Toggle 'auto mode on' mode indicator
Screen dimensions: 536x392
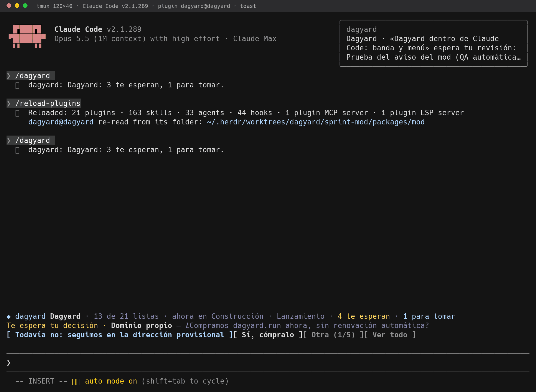[x=111, y=381]
